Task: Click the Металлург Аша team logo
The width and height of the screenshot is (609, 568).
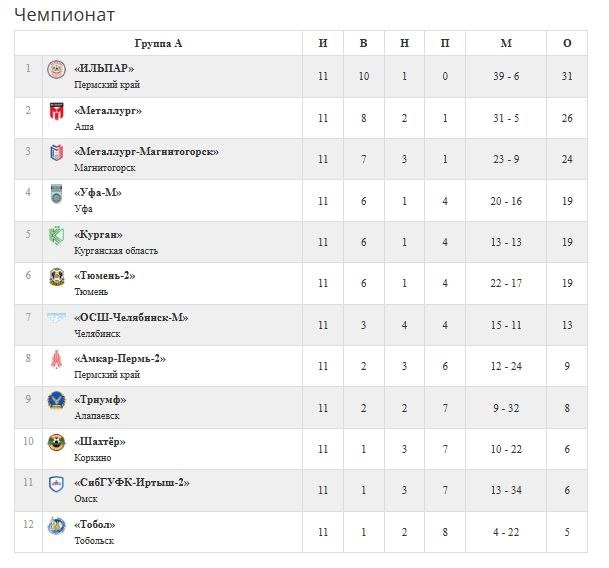Action: (x=56, y=111)
